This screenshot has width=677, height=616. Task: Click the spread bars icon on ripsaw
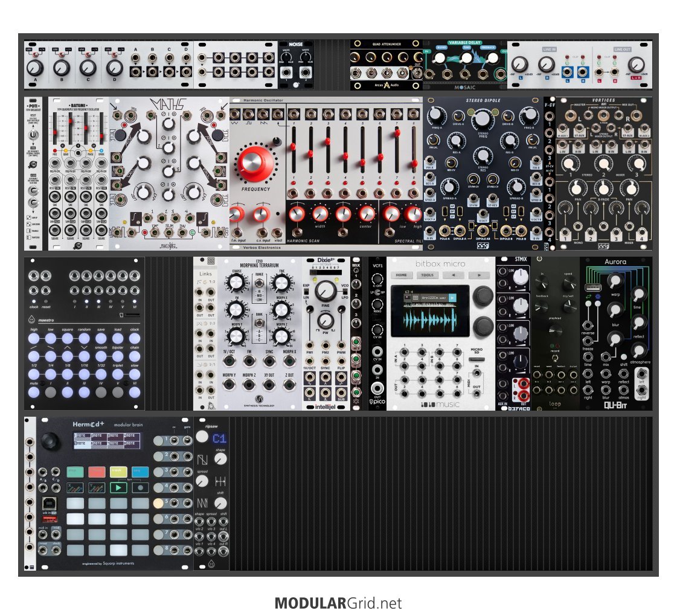point(220,481)
